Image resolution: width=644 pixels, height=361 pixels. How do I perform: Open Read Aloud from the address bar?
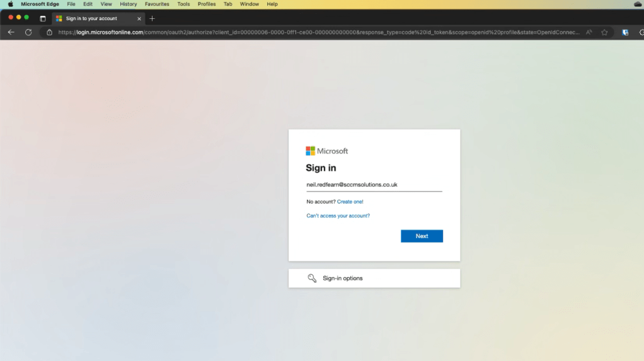click(x=589, y=32)
